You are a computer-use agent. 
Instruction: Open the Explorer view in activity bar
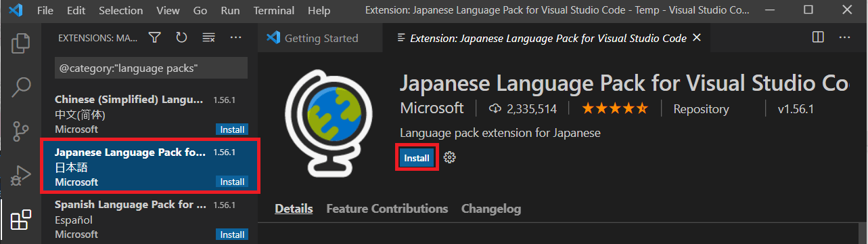pyautogui.click(x=21, y=44)
